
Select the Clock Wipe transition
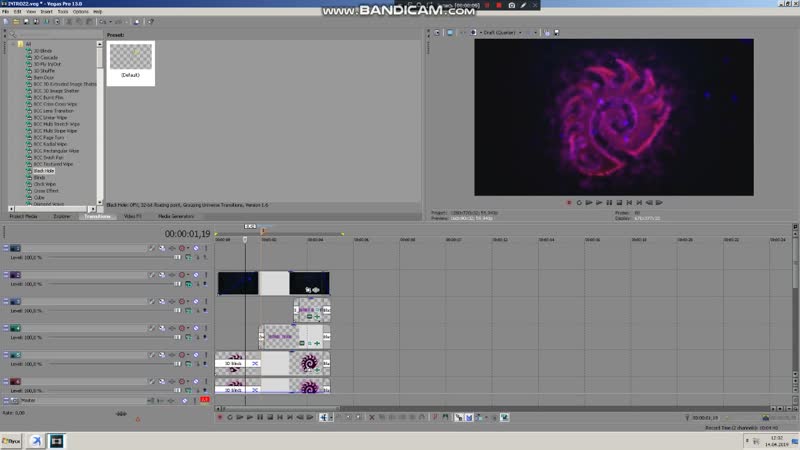click(45, 184)
